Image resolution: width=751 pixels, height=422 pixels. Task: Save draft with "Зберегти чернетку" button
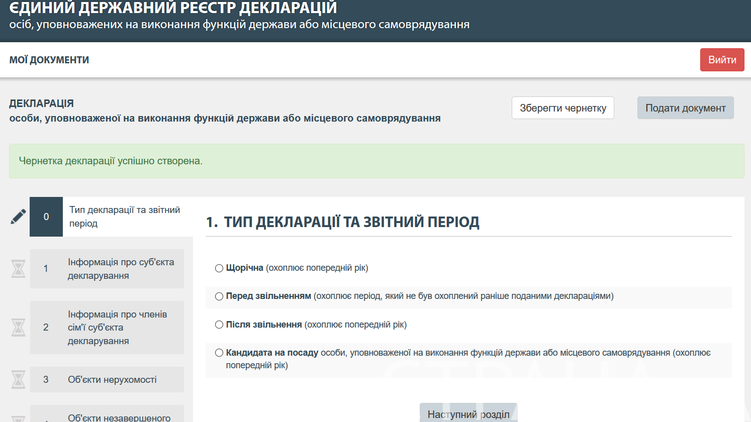click(x=562, y=108)
